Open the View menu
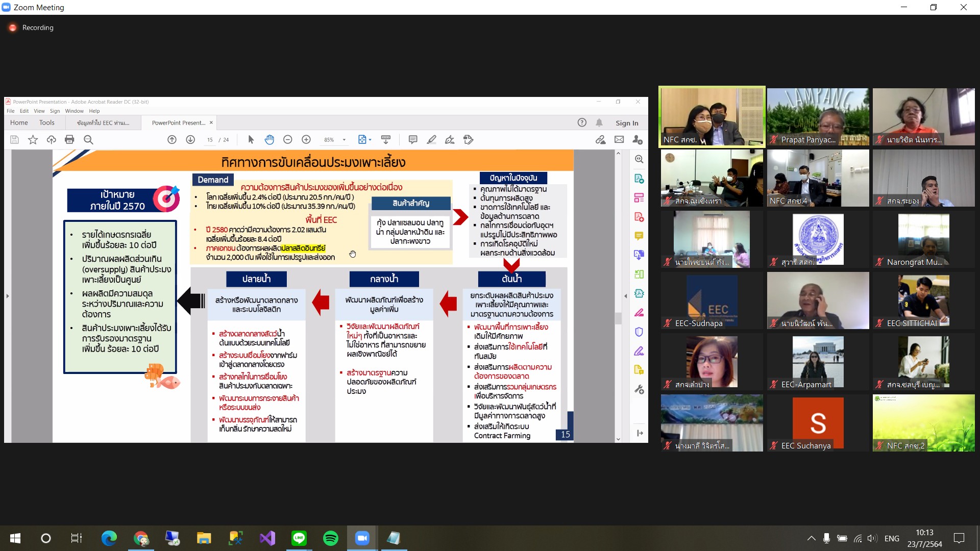The height and width of the screenshot is (551, 980). tap(39, 111)
